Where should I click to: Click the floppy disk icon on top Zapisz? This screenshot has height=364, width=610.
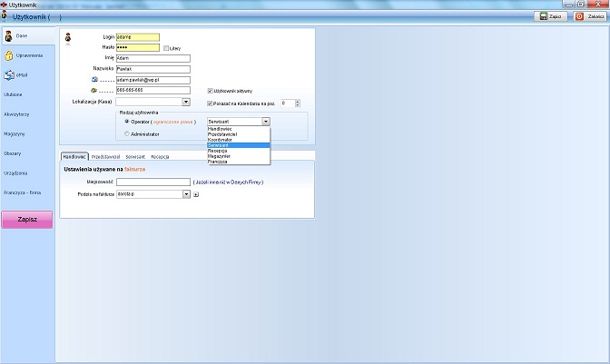pos(543,16)
